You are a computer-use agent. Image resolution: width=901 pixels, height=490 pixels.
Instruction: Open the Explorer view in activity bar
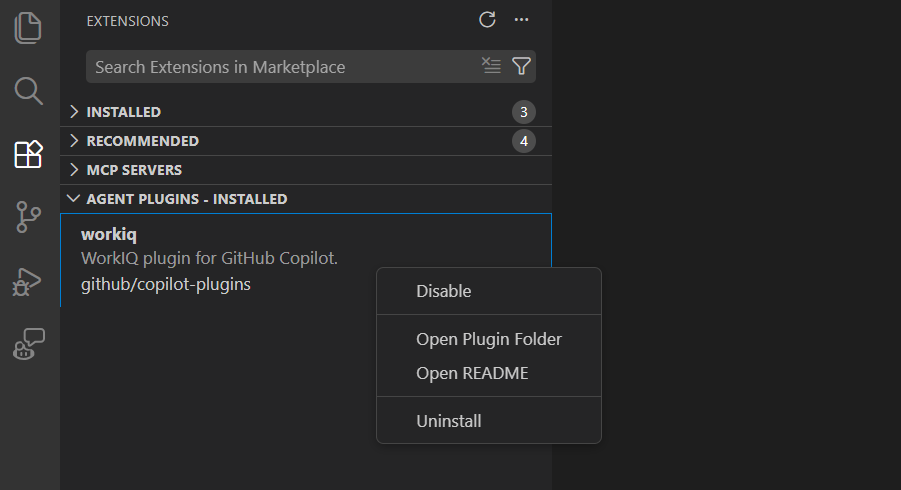pyautogui.click(x=28, y=28)
